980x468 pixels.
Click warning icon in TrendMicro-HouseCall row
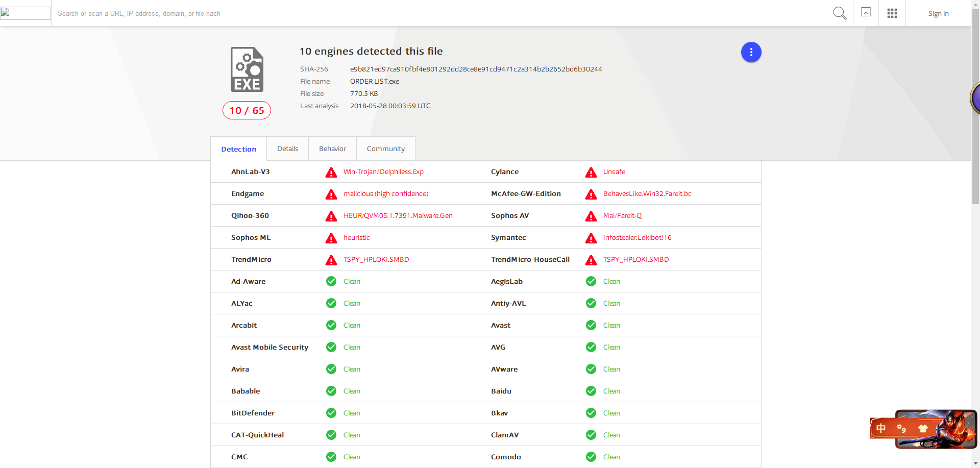[591, 260]
